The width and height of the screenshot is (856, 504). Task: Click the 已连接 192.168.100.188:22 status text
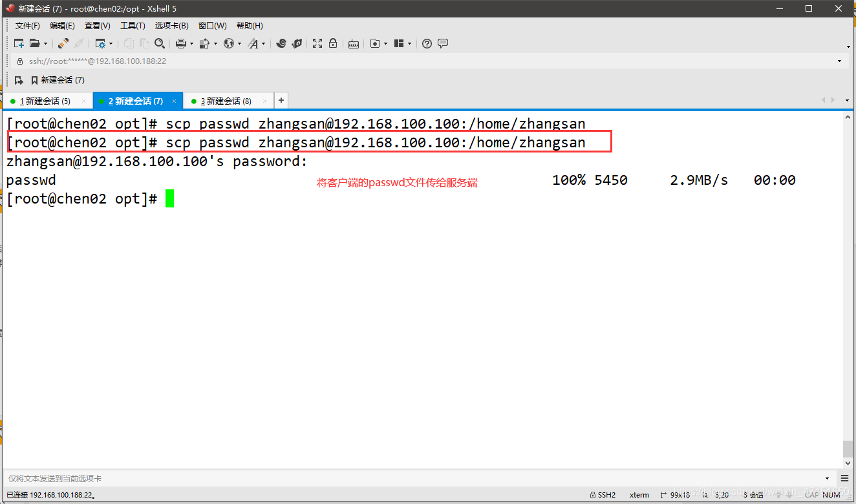(x=51, y=495)
